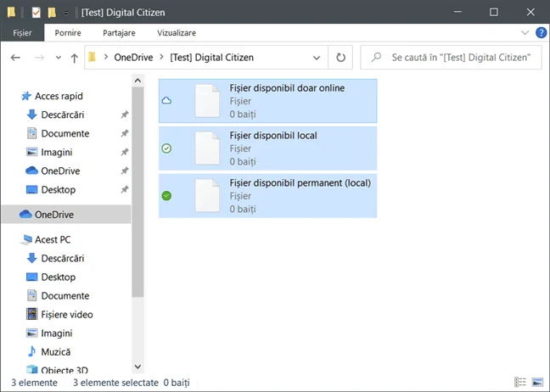The image size is (550, 392).
Task: Expand chevron after OneDrive in address bar
Action: point(162,57)
